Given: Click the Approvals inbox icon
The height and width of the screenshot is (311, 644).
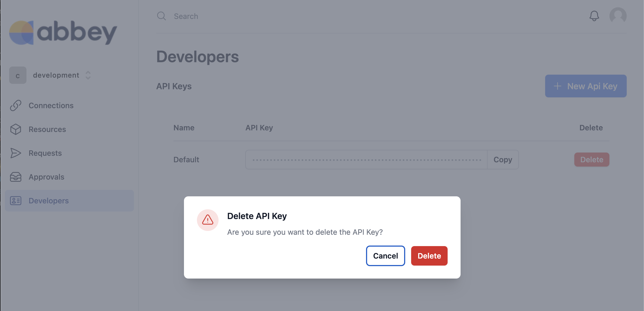Looking at the screenshot, I should point(16,177).
